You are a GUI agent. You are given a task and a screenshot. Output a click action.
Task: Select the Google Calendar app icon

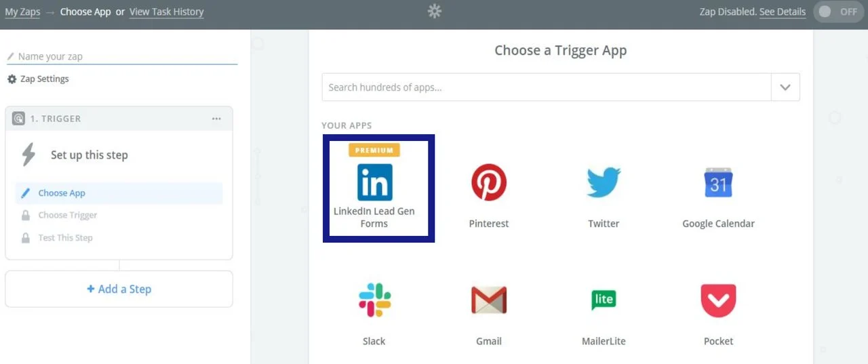718,182
